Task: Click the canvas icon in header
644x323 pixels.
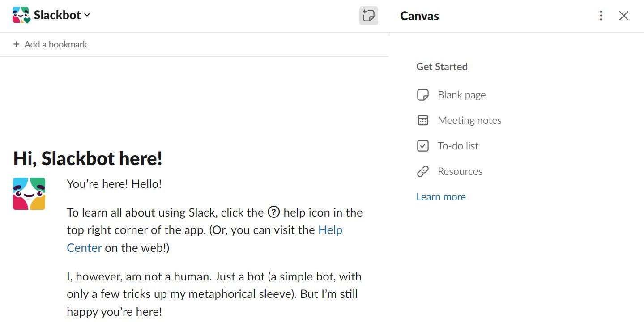Action: (368, 16)
